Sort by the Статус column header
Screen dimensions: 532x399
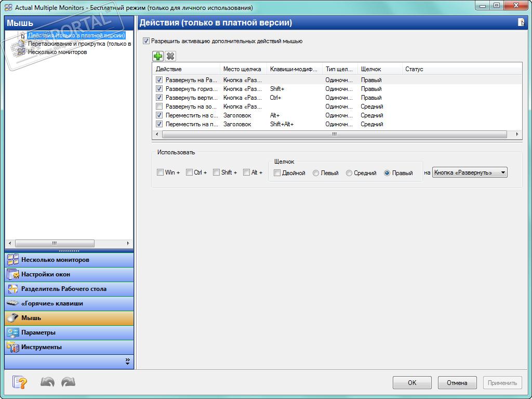pos(462,69)
